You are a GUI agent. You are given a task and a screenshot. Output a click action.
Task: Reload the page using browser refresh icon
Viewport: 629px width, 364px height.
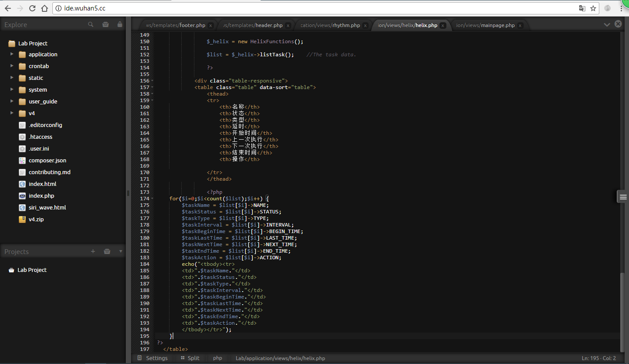tap(32, 8)
